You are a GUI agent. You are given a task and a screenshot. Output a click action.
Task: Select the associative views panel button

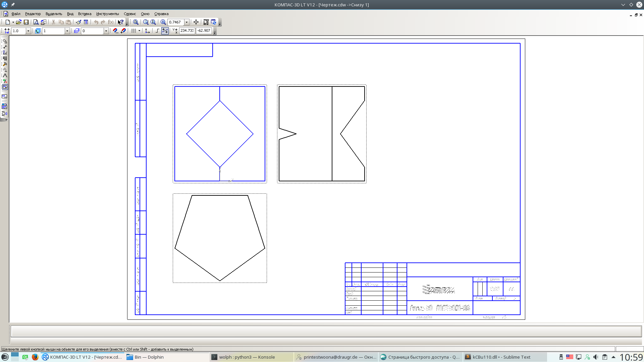[x=5, y=87]
